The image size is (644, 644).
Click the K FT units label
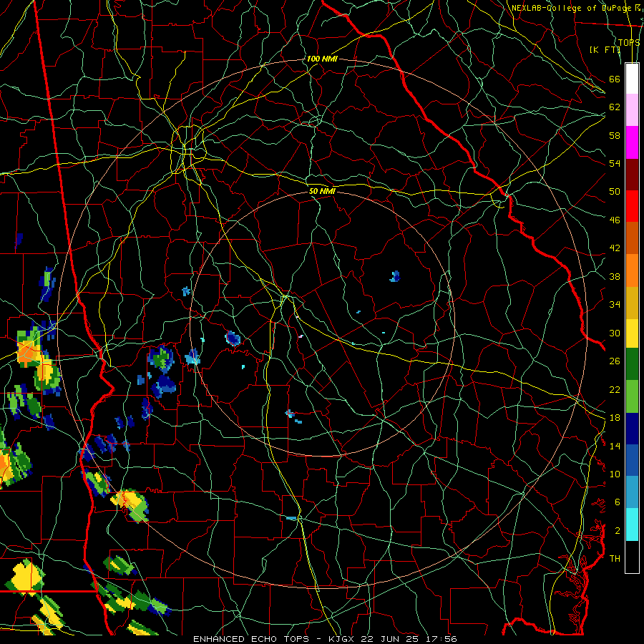click(605, 49)
